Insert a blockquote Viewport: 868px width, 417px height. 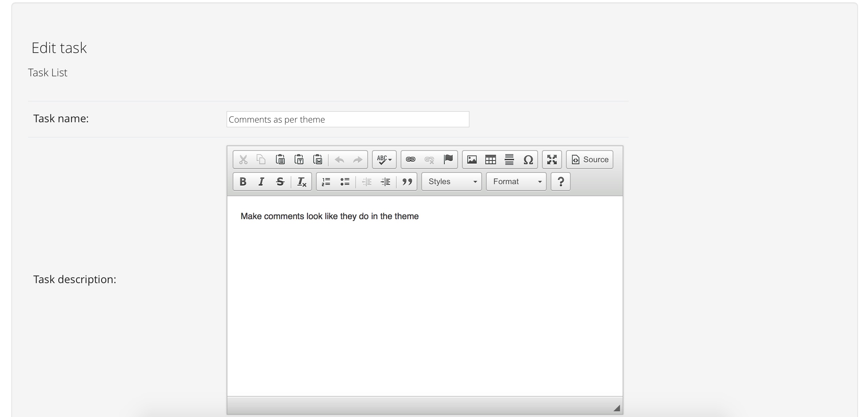click(407, 182)
